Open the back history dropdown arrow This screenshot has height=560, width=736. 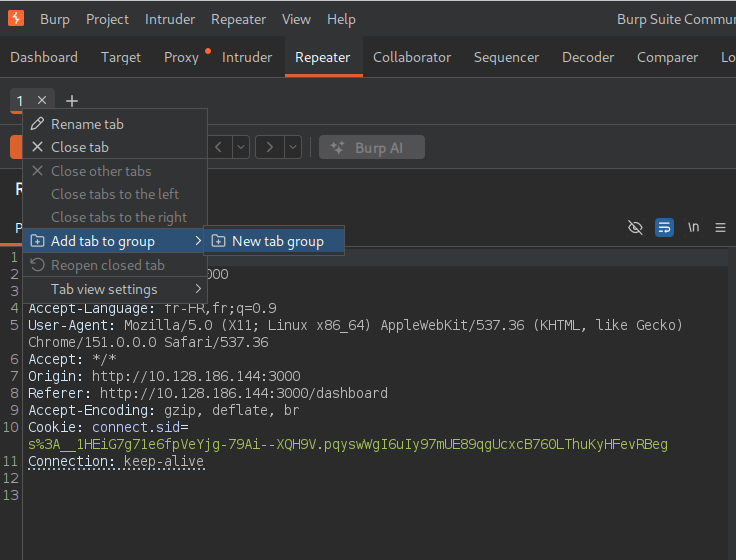[241, 147]
